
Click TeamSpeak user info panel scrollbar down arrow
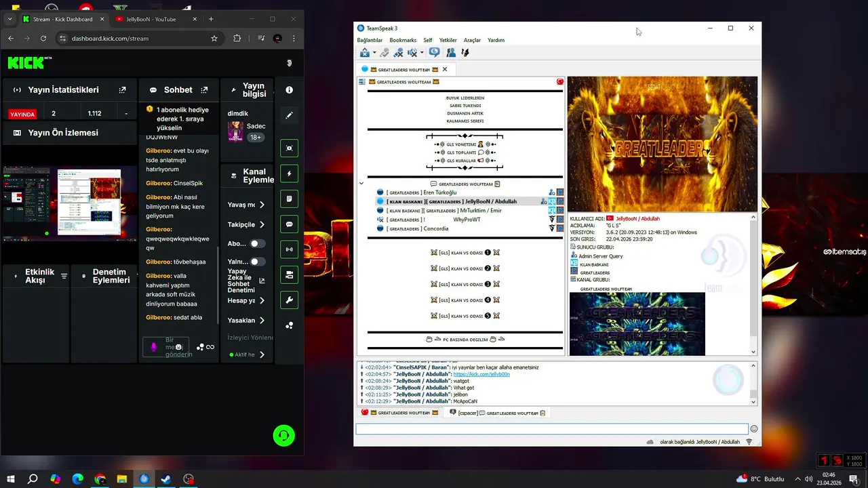coord(753,352)
